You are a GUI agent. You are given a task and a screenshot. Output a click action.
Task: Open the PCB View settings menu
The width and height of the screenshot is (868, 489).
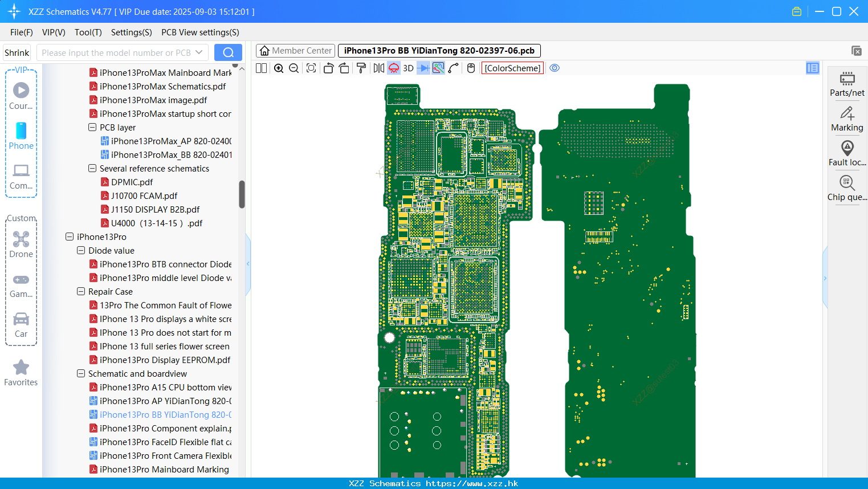[200, 32]
